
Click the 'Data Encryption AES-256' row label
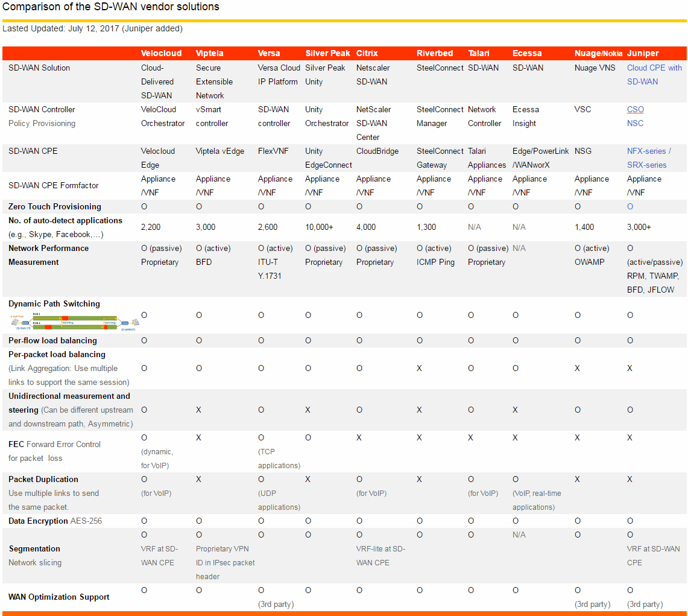coord(55,521)
